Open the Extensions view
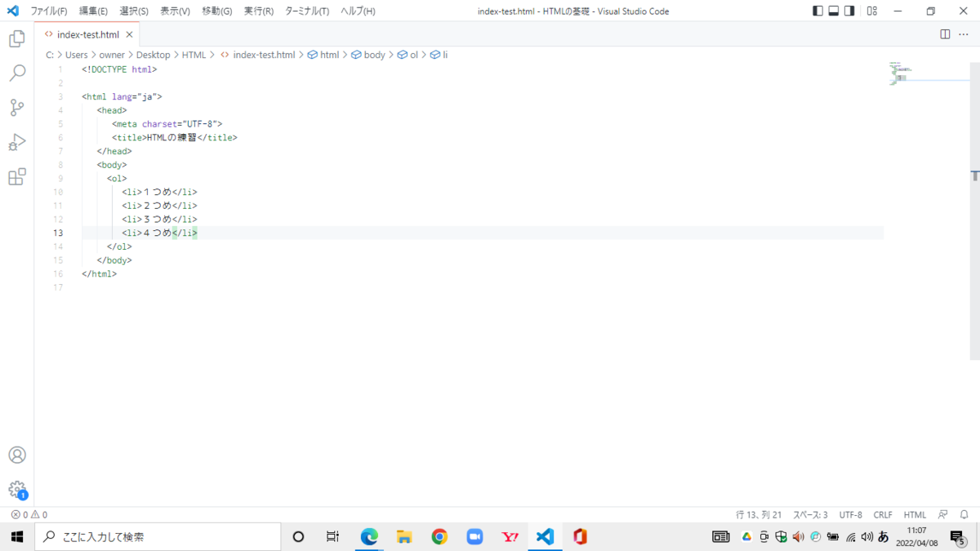The width and height of the screenshot is (980, 551). [16, 176]
